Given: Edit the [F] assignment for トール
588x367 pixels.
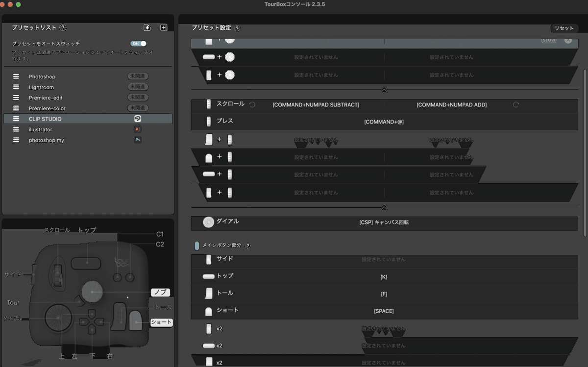Looking at the screenshot, I should (384, 294).
